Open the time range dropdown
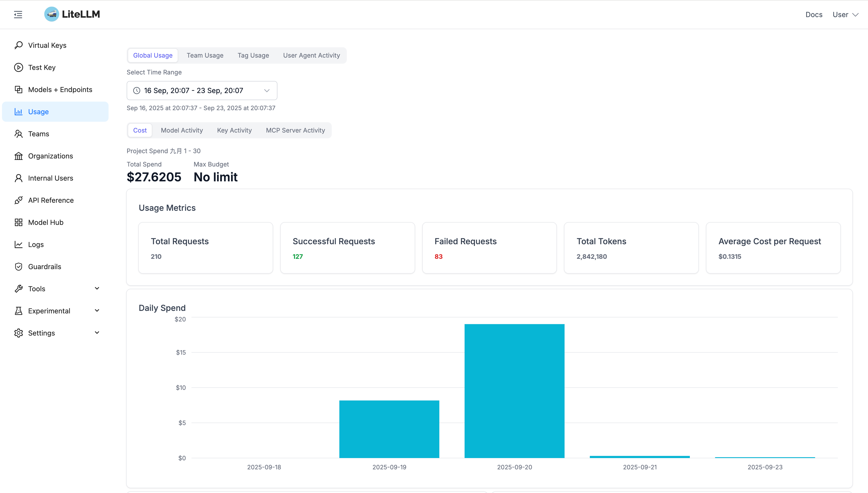 (202, 90)
